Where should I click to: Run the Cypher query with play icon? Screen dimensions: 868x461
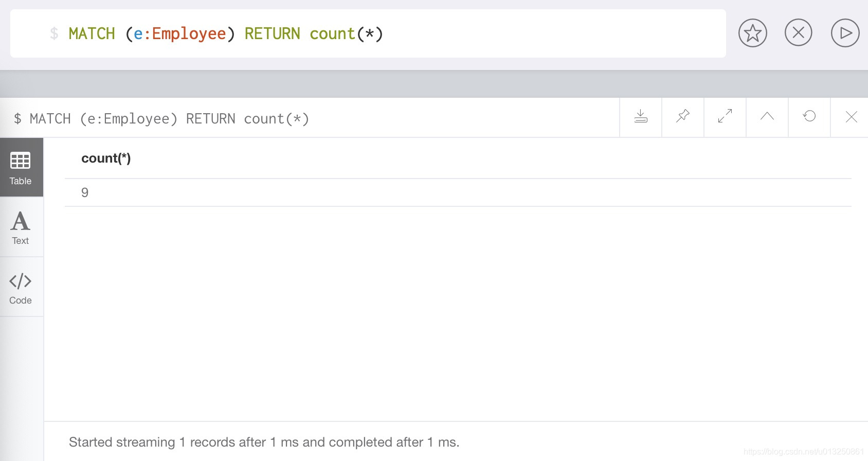click(x=845, y=33)
